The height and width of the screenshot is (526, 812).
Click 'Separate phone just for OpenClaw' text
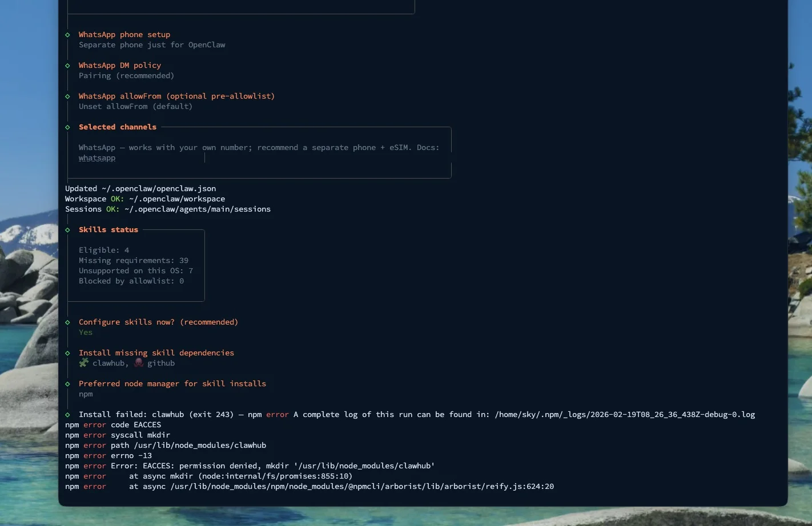click(x=152, y=45)
